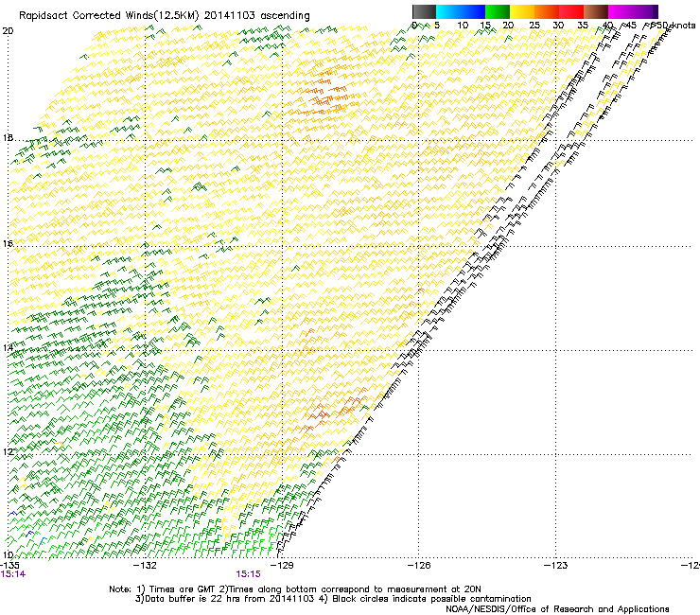The width and height of the screenshot is (700, 615).
Task: Click the cyan-blue 5-15 knots color band
Action: [x=461, y=11]
